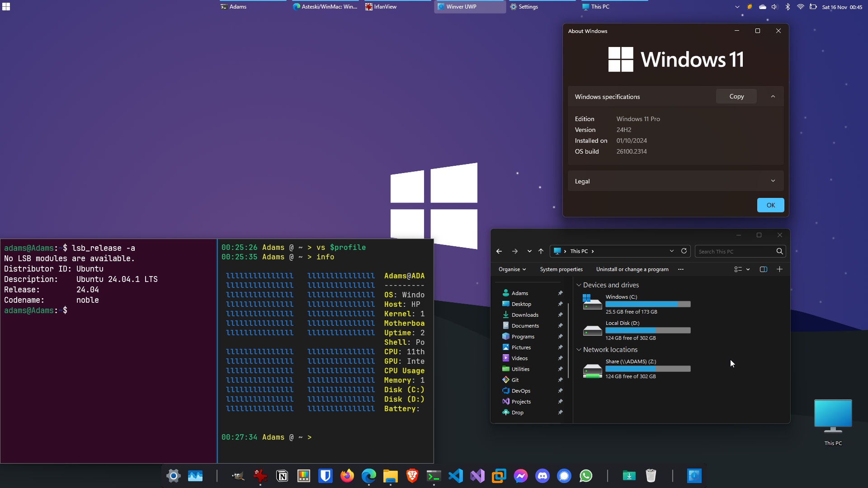Click the Bluetooth tray icon
This screenshot has height=488, width=868.
click(788, 7)
